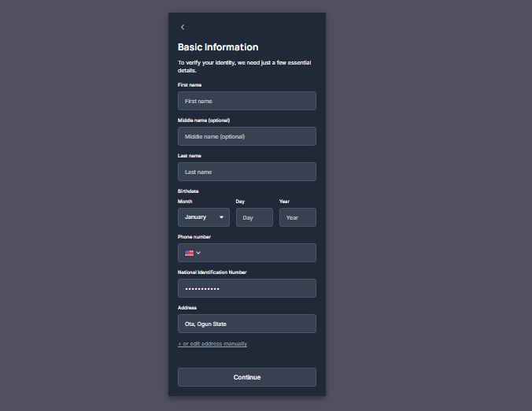Click the 'Phone number' label
The image size is (532, 411).
194,236
